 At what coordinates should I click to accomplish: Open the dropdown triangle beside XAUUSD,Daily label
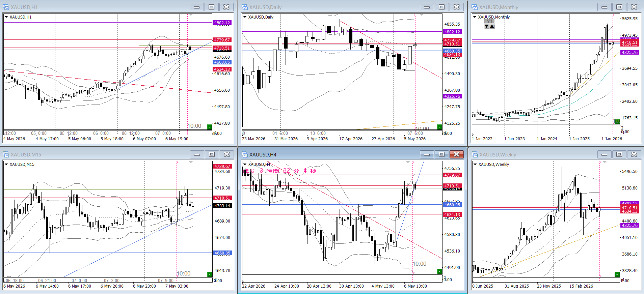click(245, 17)
